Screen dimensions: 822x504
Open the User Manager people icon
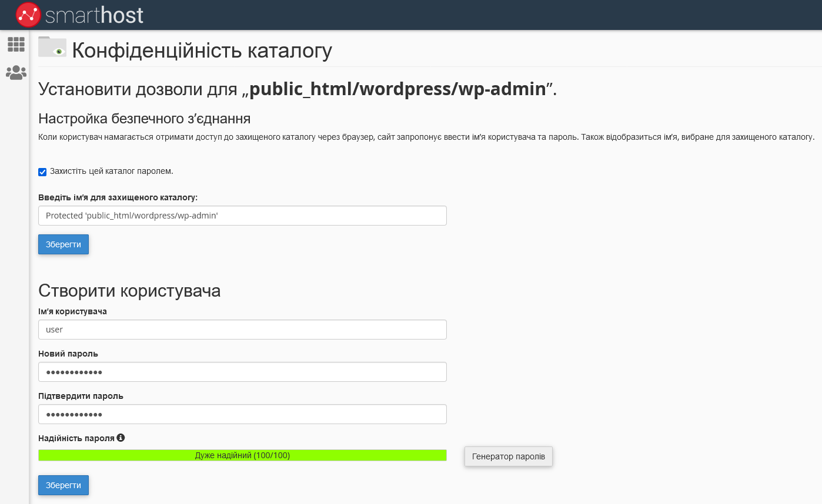pos(16,73)
